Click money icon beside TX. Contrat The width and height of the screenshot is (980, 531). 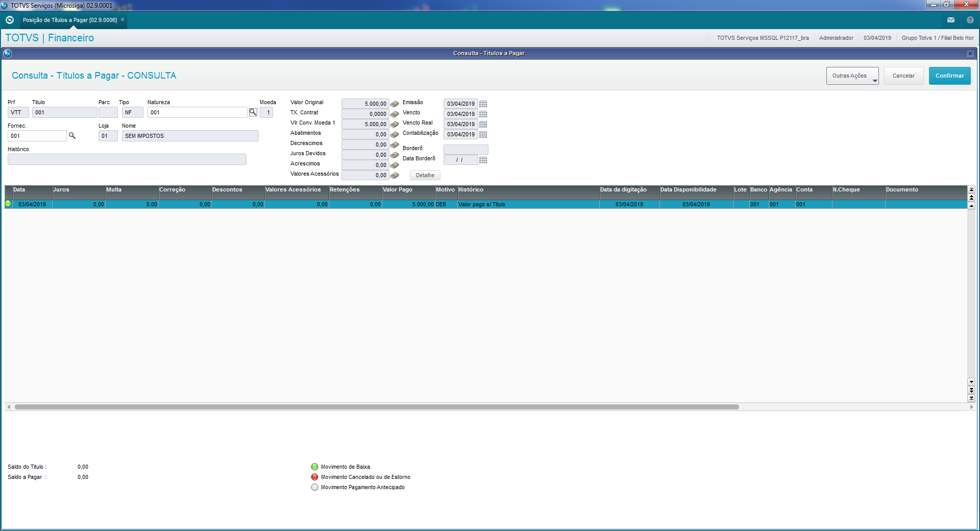coord(395,114)
